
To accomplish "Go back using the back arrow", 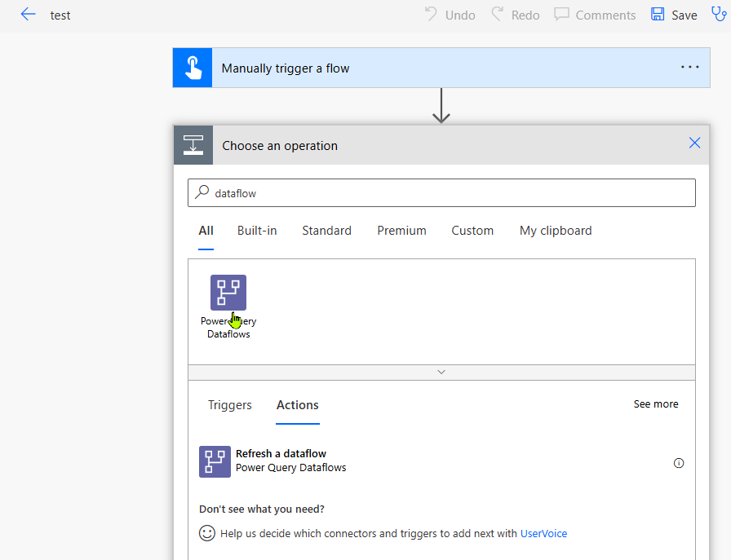I will click(x=28, y=15).
